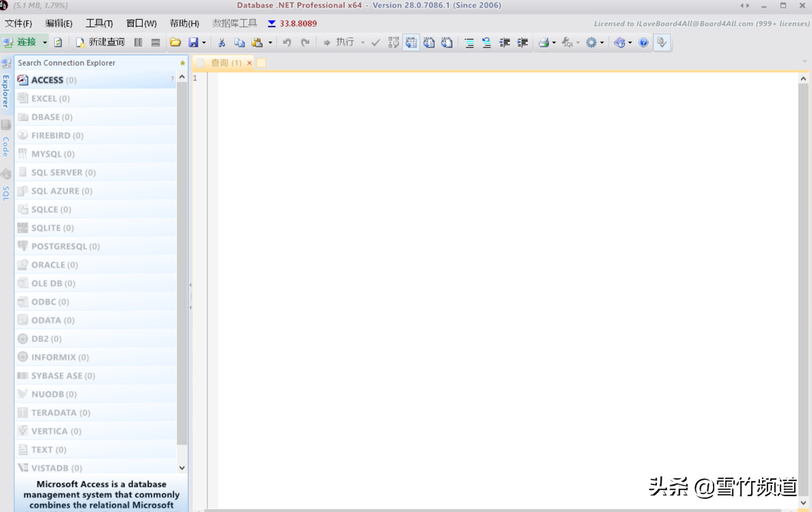Open the 工具(T) menu
The height and width of the screenshot is (512, 812).
pyautogui.click(x=99, y=24)
